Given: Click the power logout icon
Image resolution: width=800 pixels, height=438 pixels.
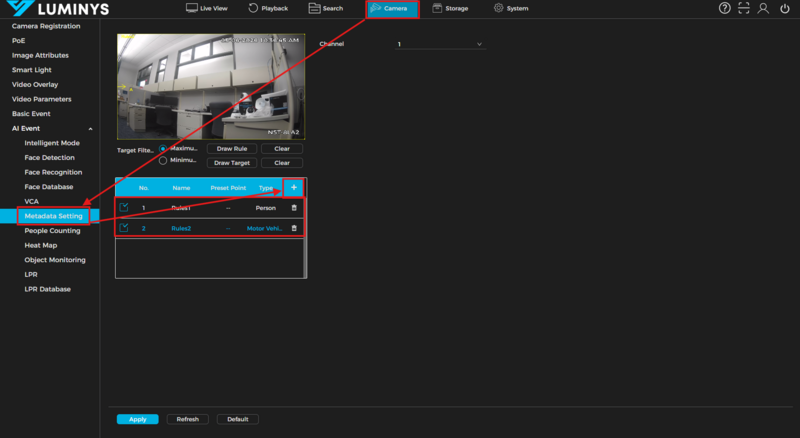Looking at the screenshot, I should click(785, 8).
